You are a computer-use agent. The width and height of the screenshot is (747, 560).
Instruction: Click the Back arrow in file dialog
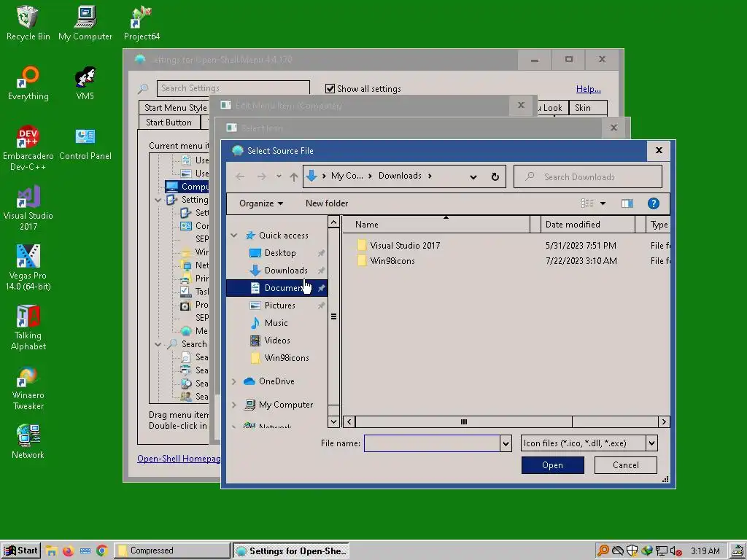click(x=240, y=176)
